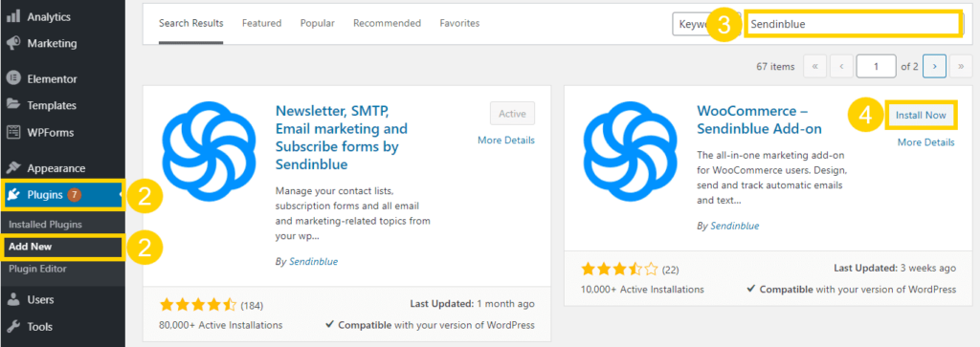Click the current page number field

[x=876, y=66]
